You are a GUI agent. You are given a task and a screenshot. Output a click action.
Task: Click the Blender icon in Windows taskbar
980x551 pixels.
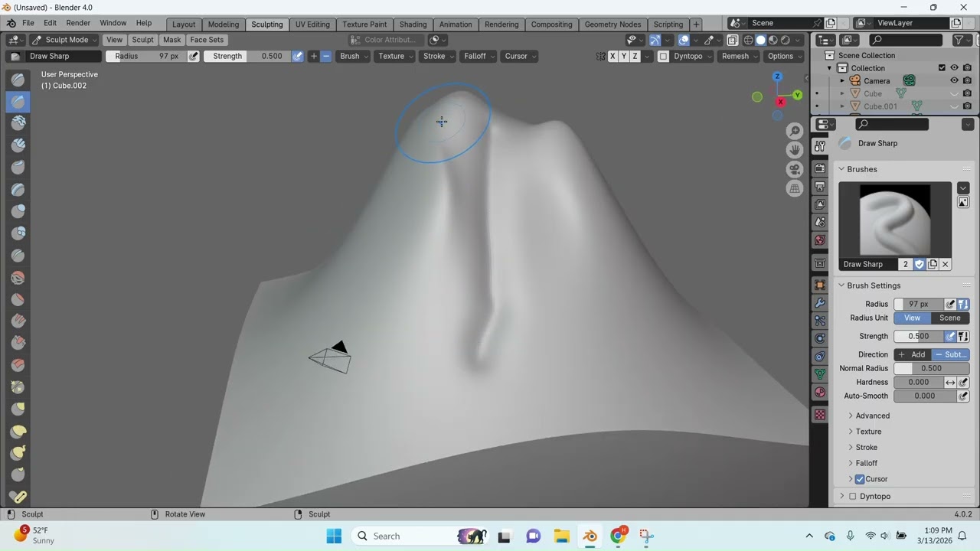[590, 536]
